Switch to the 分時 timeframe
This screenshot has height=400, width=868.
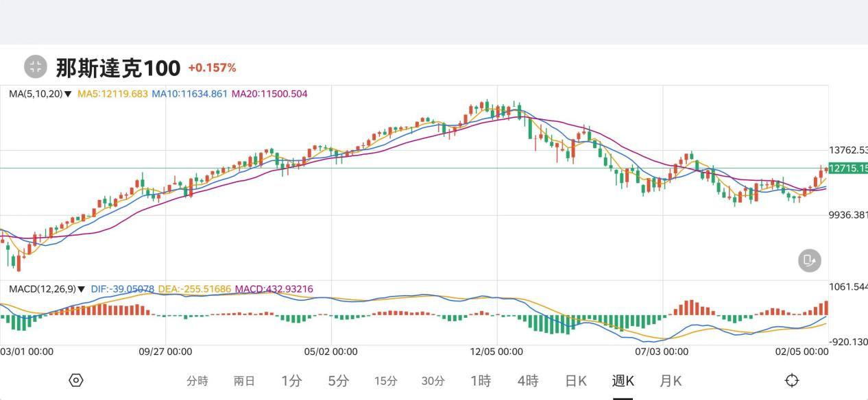point(197,381)
